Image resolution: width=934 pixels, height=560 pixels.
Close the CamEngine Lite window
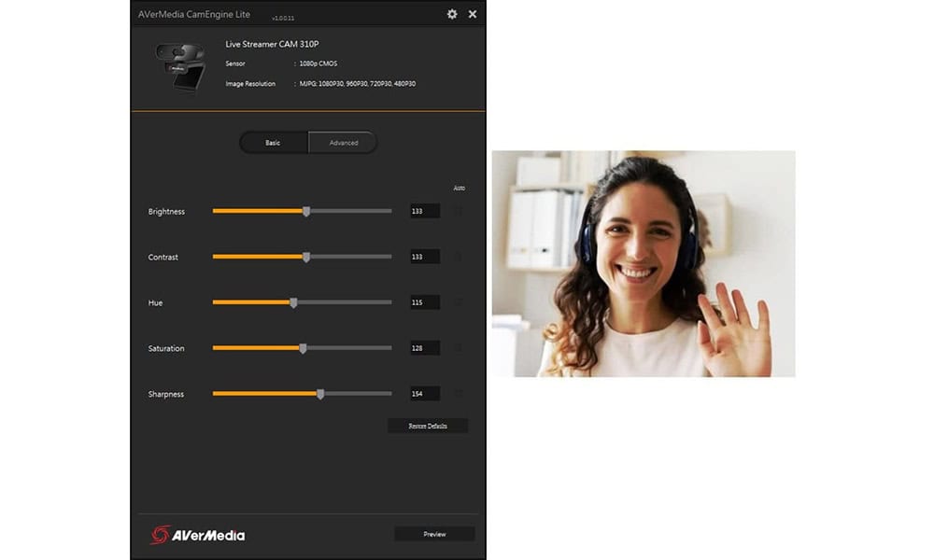[x=473, y=14]
